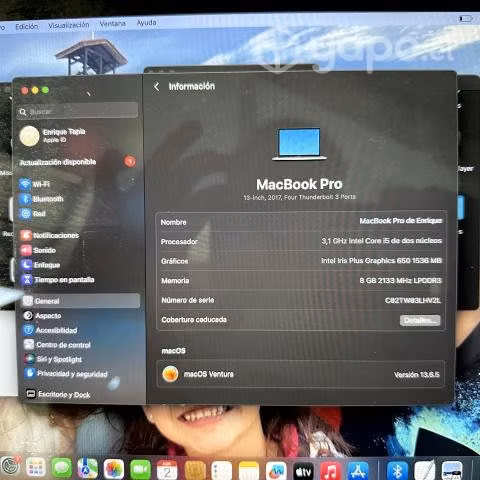The width and height of the screenshot is (480, 480).
Task: Open the Ayuda menu
Action: [x=146, y=22]
